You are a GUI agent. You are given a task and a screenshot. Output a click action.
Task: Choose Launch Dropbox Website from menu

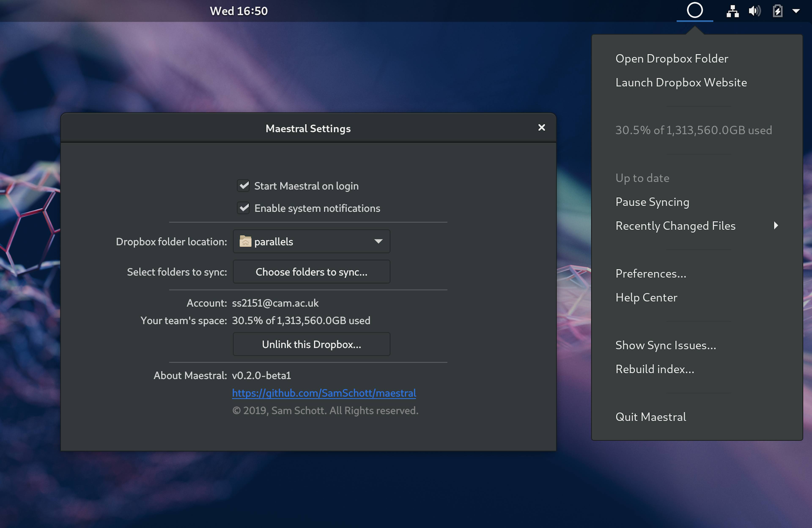[681, 82]
